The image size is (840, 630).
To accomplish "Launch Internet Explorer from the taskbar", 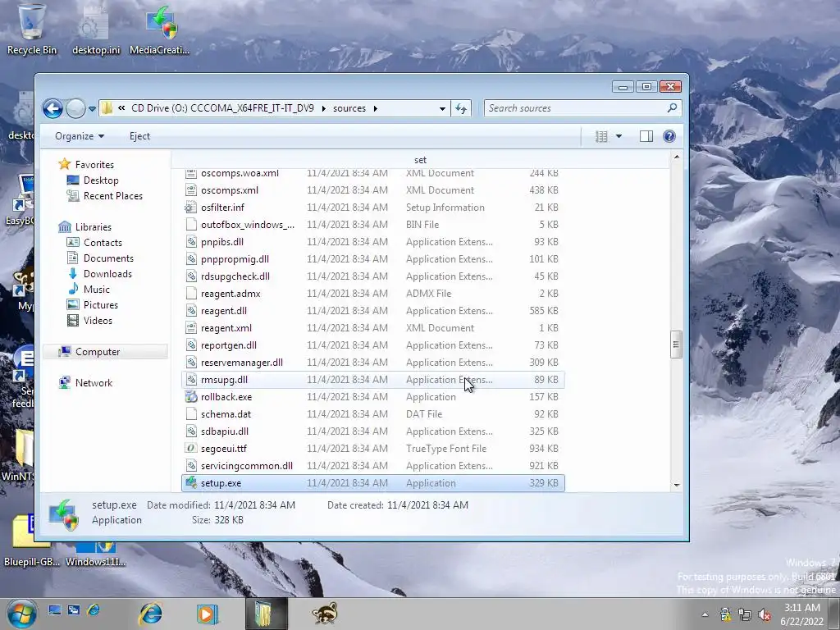I will [151, 614].
